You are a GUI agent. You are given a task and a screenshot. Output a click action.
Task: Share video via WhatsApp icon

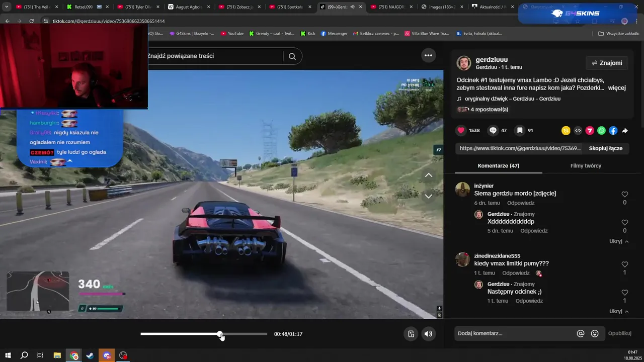pos(601,131)
